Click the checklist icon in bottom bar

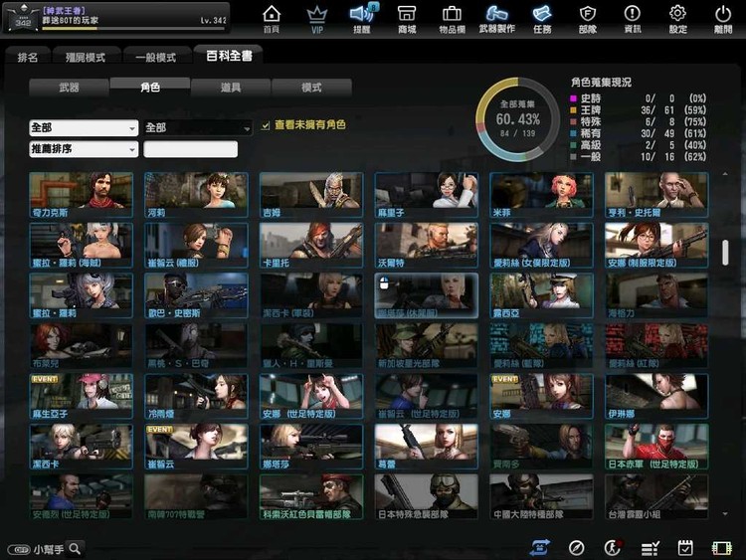(x=650, y=549)
